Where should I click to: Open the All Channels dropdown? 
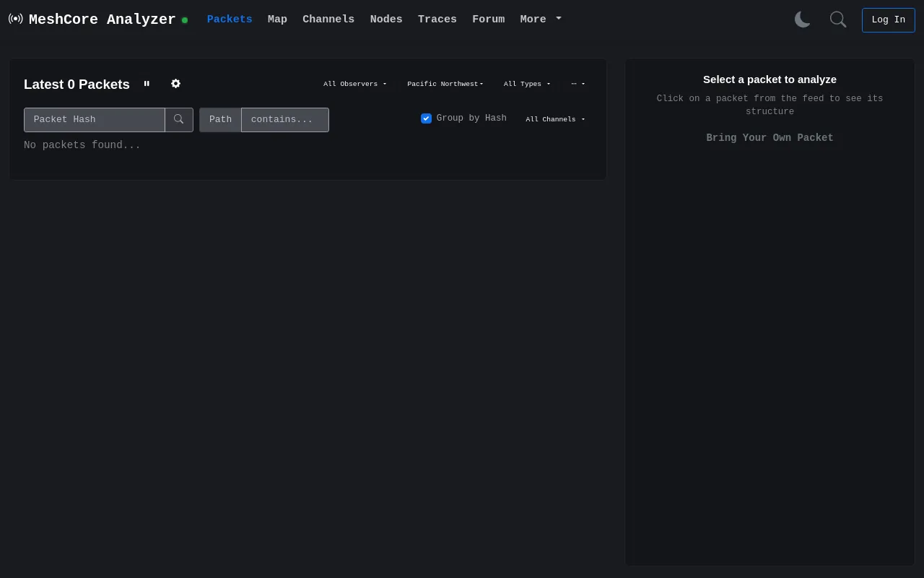click(x=555, y=119)
